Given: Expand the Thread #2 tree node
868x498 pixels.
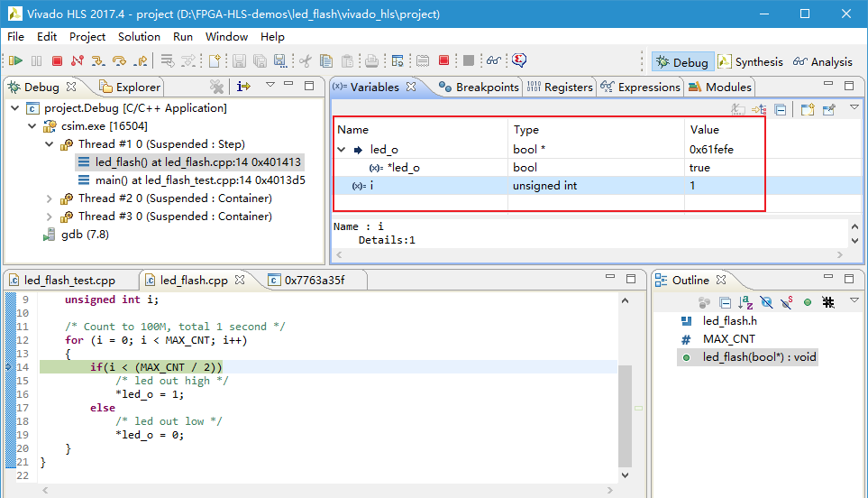Looking at the screenshot, I should pyautogui.click(x=50, y=198).
